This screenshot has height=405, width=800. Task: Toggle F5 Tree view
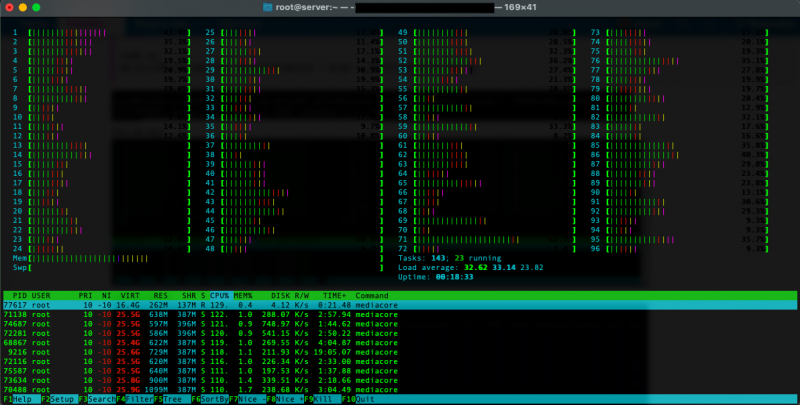172,399
